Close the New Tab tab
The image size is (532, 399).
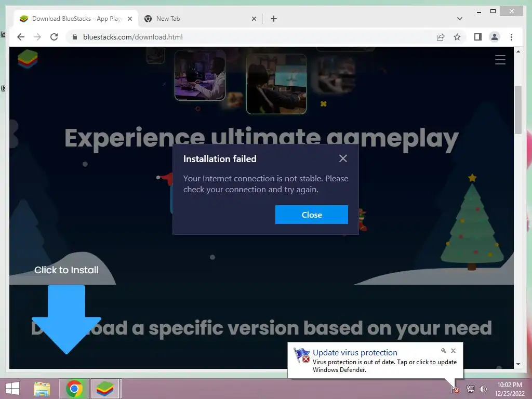click(x=254, y=19)
